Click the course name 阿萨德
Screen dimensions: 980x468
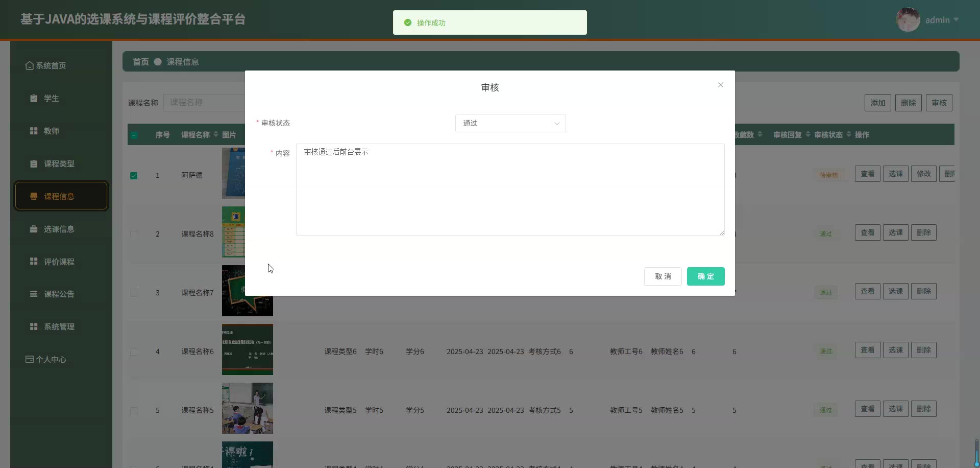pyautogui.click(x=192, y=175)
